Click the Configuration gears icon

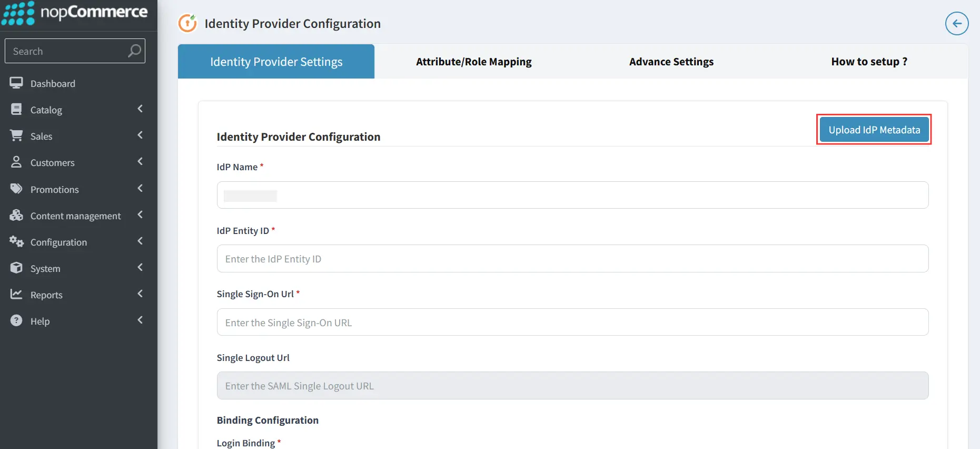coord(16,241)
